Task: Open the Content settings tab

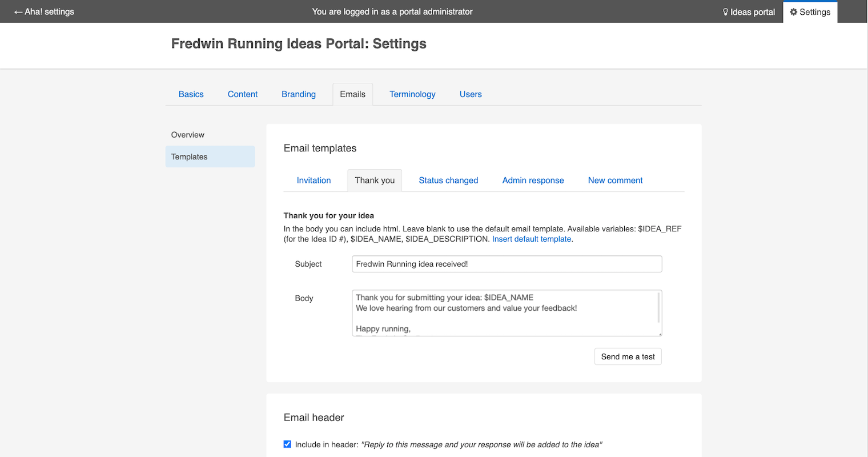Action: coord(242,94)
